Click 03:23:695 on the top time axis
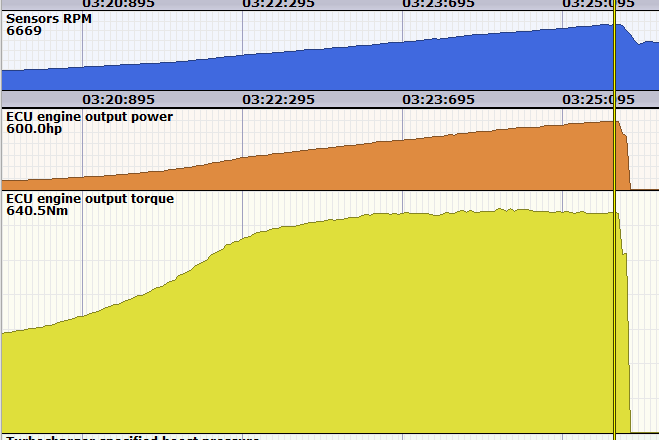The image size is (659, 440). click(438, 4)
